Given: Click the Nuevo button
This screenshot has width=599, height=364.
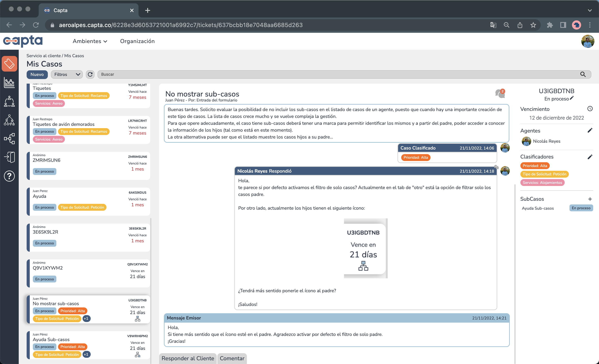Looking at the screenshot, I should point(37,74).
